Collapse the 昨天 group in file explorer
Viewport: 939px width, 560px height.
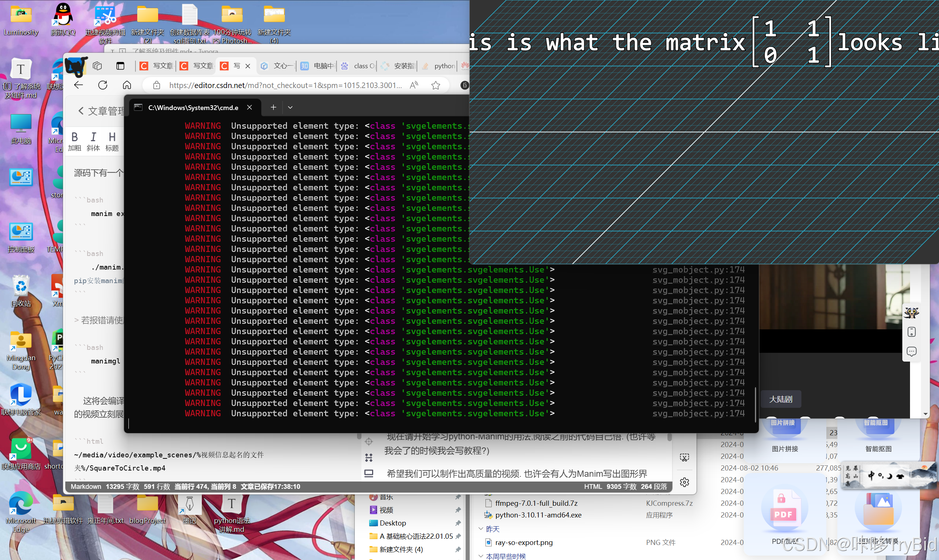coord(481,529)
